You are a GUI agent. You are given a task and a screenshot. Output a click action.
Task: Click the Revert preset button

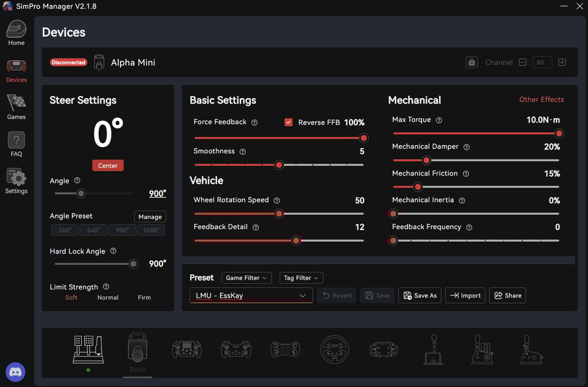pyautogui.click(x=336, y=296)
